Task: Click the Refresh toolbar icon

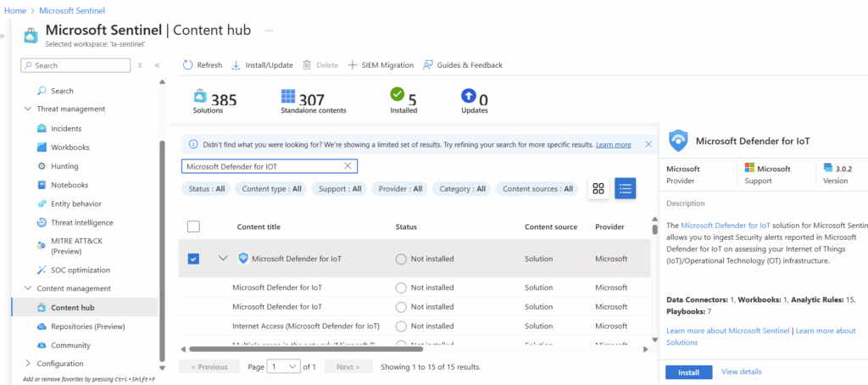Action: point(187,64)
